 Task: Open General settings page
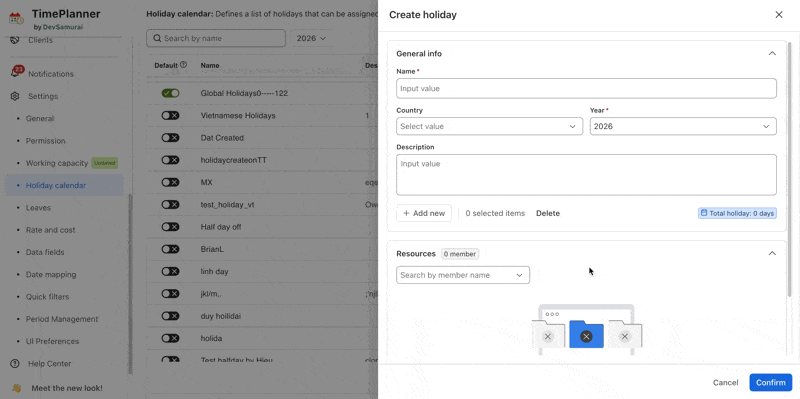click(40, 118)
